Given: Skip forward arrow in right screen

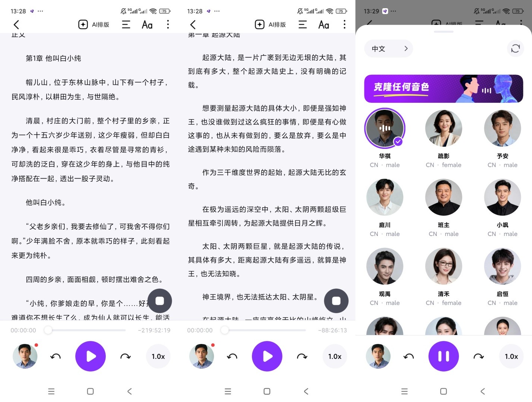Looking at the screenshot, I should point(479,357).
